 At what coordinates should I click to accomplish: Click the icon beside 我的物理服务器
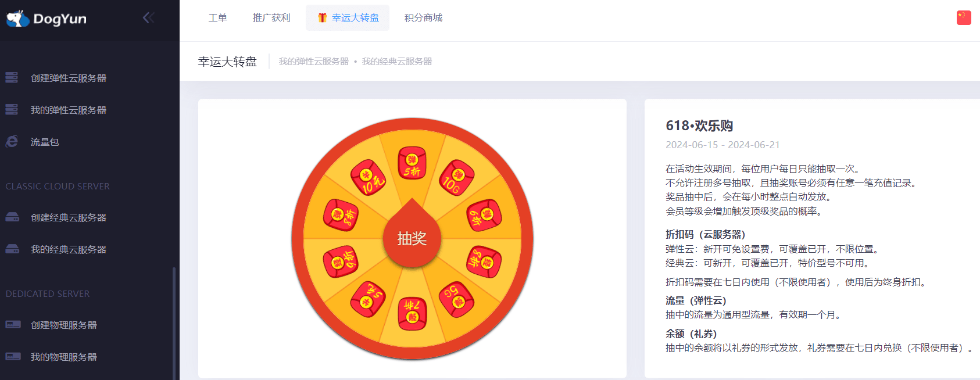[13, 356]
